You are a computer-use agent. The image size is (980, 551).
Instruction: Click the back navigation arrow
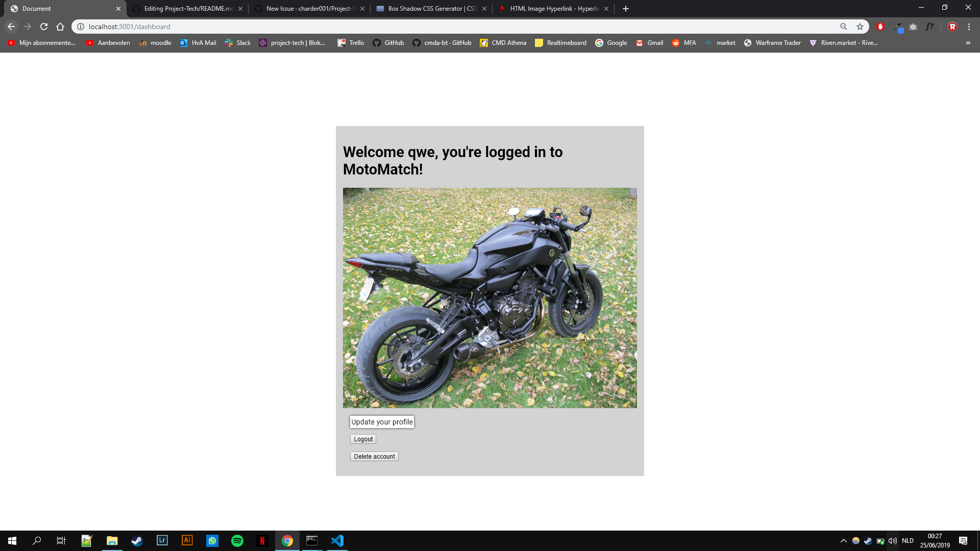[x=11, y=27]
